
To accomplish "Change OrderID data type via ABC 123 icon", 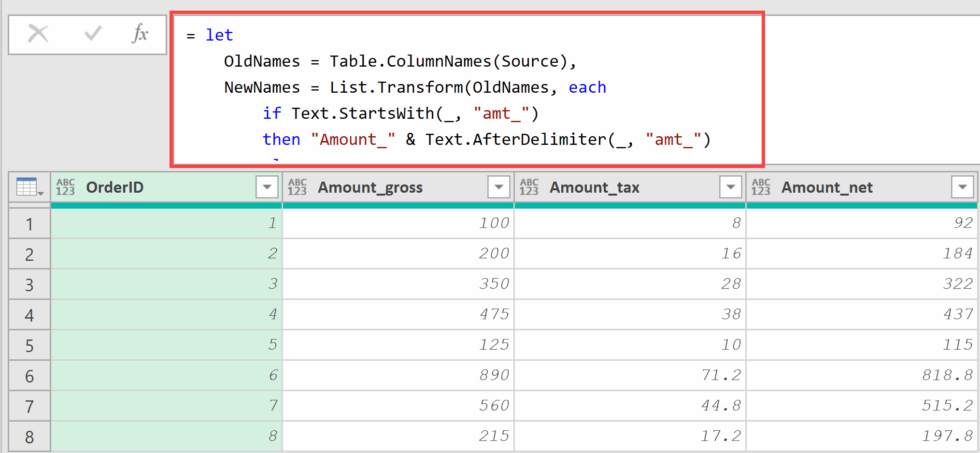I will [66, 187].
